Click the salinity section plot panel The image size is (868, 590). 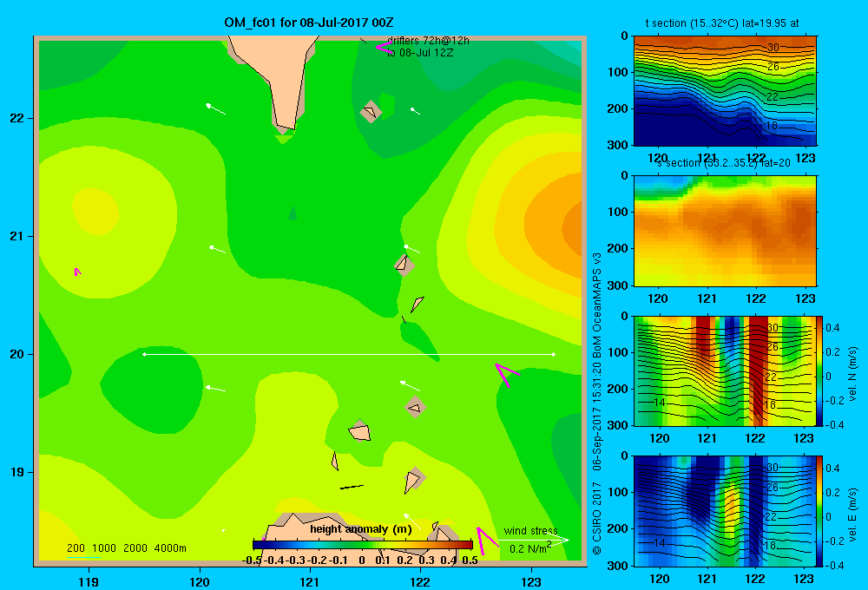point(725,230)
